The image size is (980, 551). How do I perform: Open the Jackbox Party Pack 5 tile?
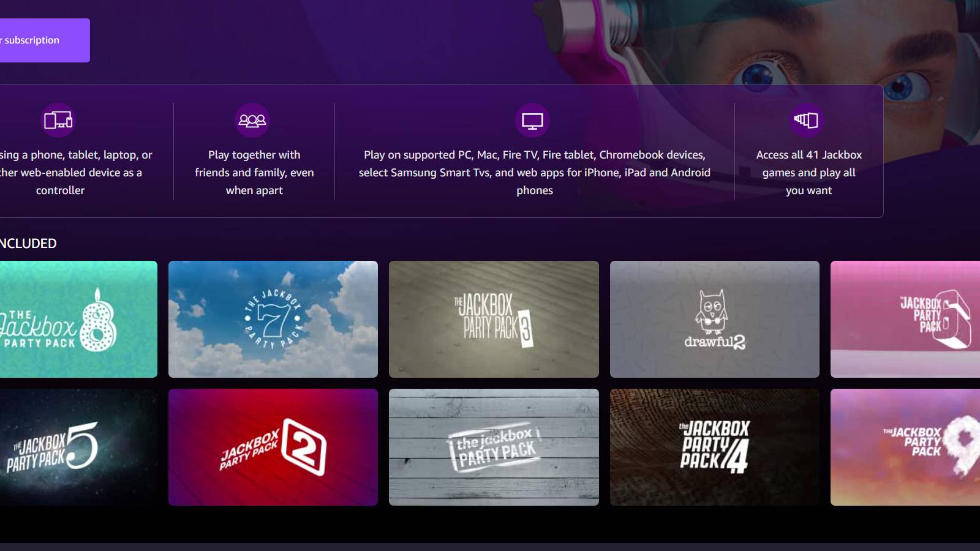point(78,447)
